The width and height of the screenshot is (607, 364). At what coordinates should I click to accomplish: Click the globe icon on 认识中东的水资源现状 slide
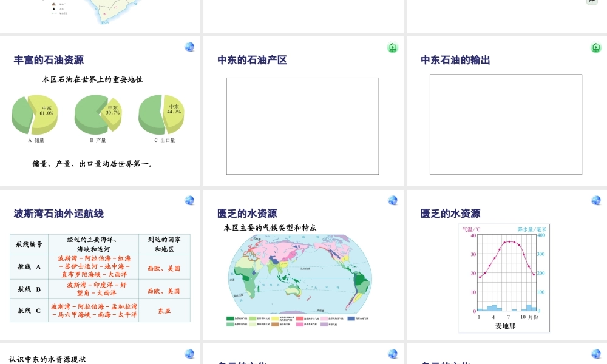(189, 354)
